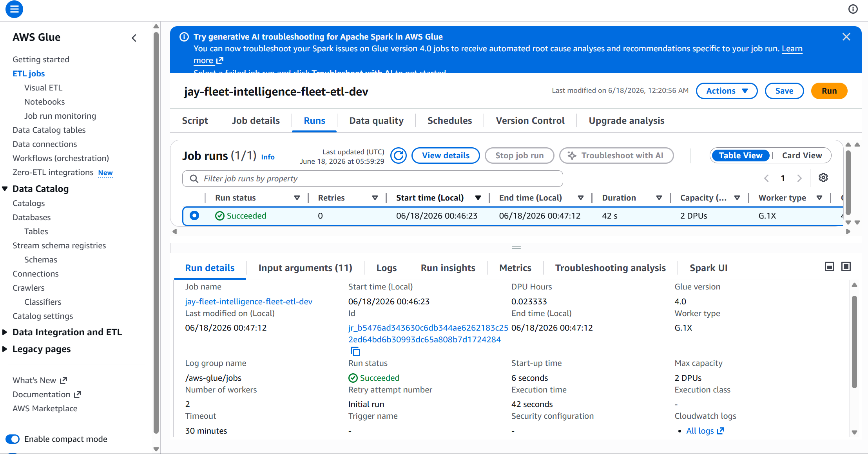Click the View details button

tap(446, 156)
